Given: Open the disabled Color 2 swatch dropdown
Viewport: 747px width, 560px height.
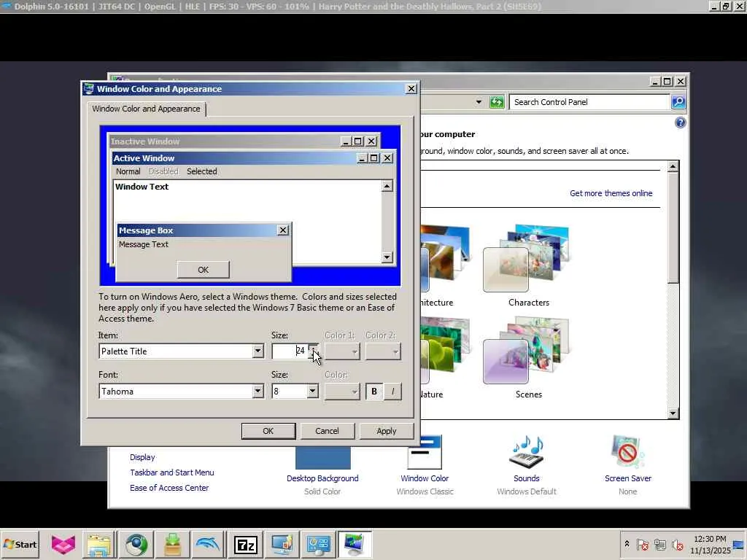Looking at the screenshot, I should pos(383,351).
